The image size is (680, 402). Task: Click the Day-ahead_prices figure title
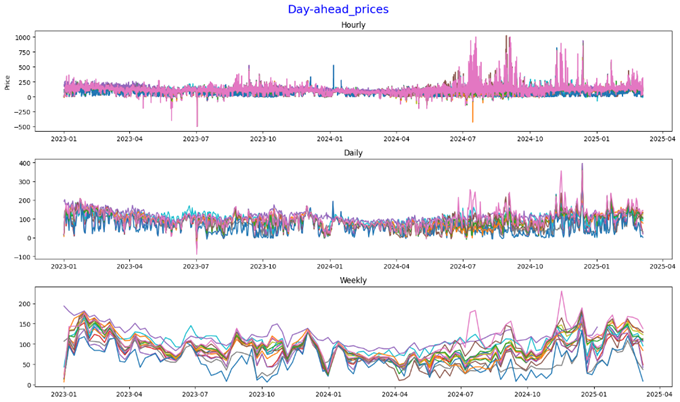pyautogui.click(x=338, y=9)
